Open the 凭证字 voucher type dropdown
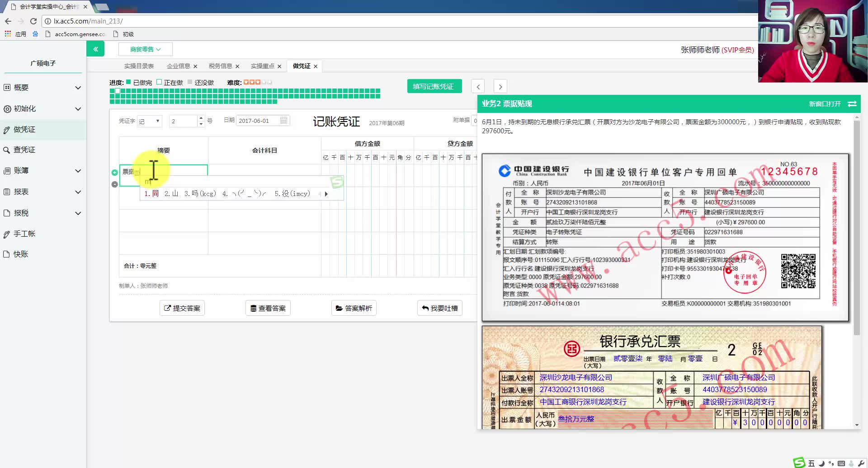The height and width of the screenshot is (468, 868). point(149,121)
